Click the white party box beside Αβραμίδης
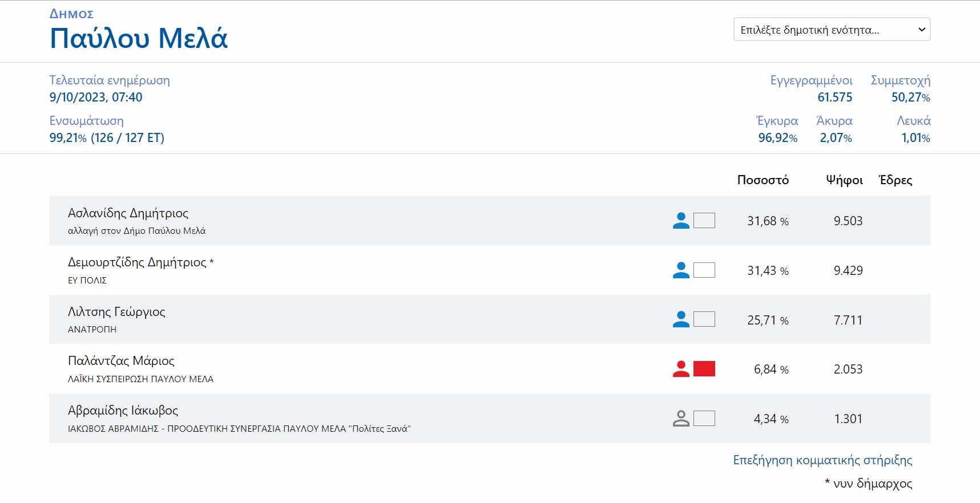Screen dimensions: 980x503 704,419
